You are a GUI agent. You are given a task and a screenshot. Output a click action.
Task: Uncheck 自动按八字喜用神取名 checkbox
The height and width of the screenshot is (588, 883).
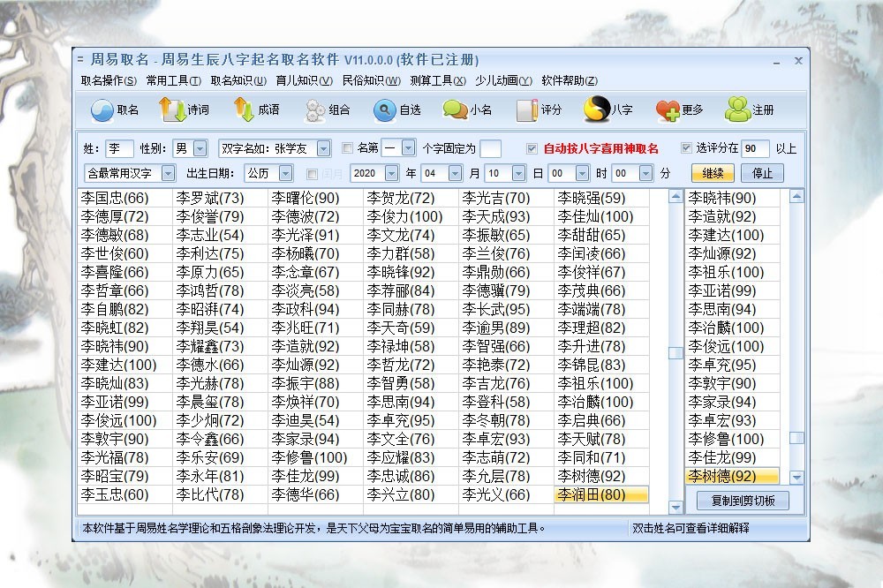tap(532, 148)
